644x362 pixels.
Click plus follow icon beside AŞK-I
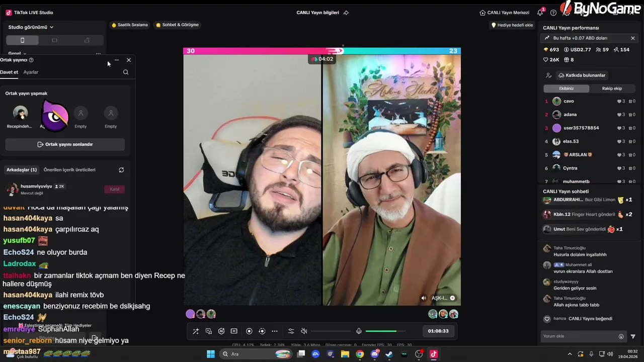[x=452, y=298]
